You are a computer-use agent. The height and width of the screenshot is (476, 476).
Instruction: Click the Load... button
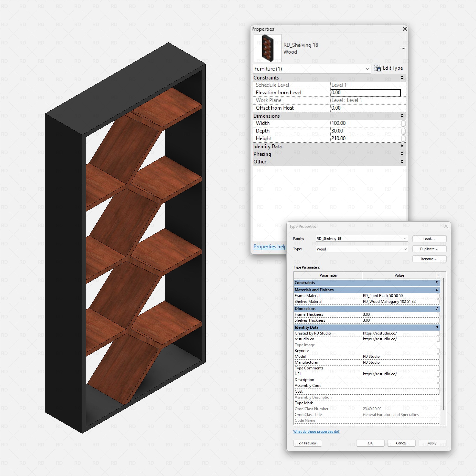pos(429,239)
